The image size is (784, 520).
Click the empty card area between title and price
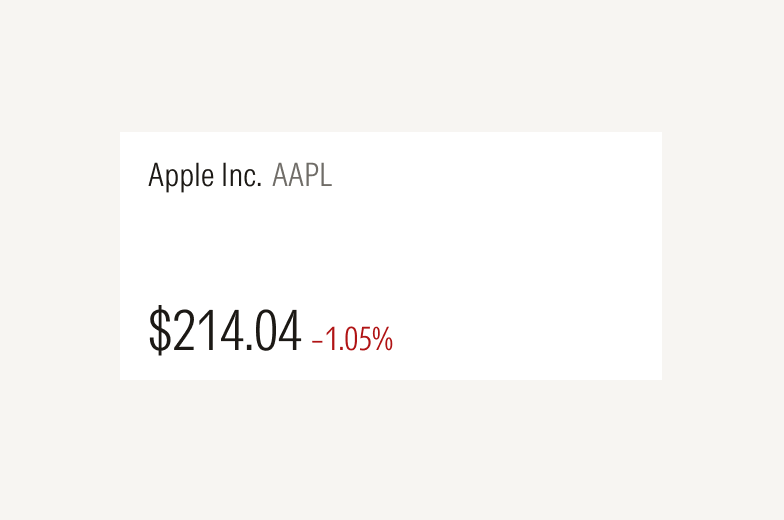pyautogui.click(x=390, y=245)
